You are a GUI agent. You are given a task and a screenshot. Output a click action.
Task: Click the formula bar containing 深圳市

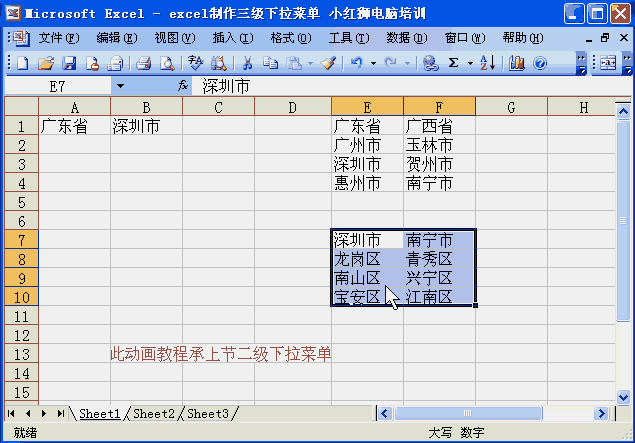tap(411, 86)
